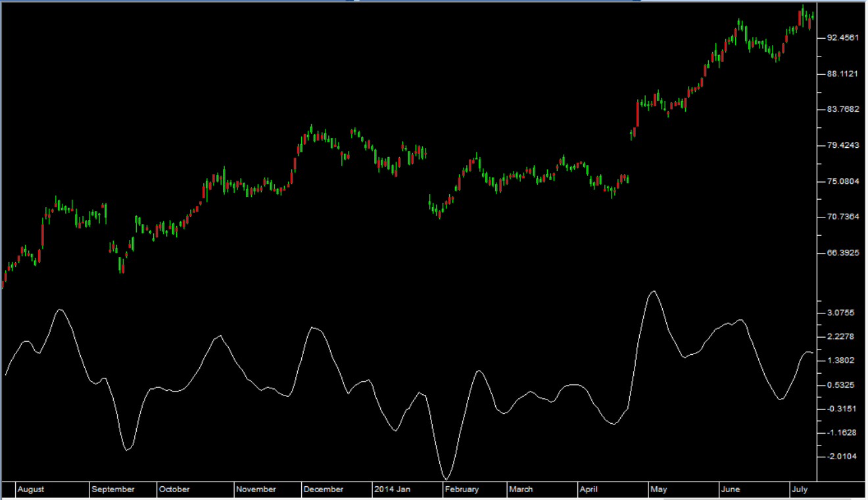Viewport: 868px width, 500px height.
Task: Click the April label on the date axis
Action: tap(589, 489)
